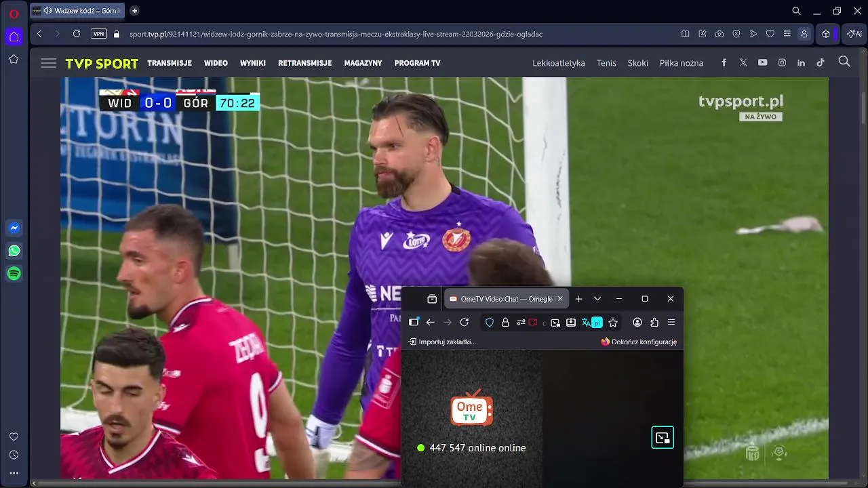Mute audio on the Widzew Łódź tab
The image size is (868, 488).
[47, 11]
